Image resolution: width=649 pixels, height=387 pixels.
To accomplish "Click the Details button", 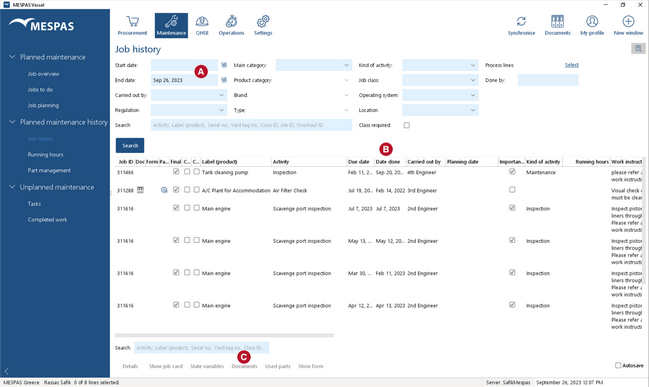I will pyautogui.click(x=130, y=366).
